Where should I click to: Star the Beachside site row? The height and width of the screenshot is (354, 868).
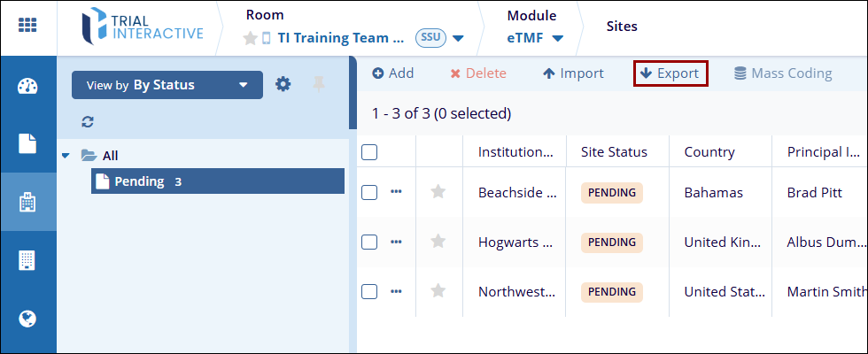[x=438, y=192]
